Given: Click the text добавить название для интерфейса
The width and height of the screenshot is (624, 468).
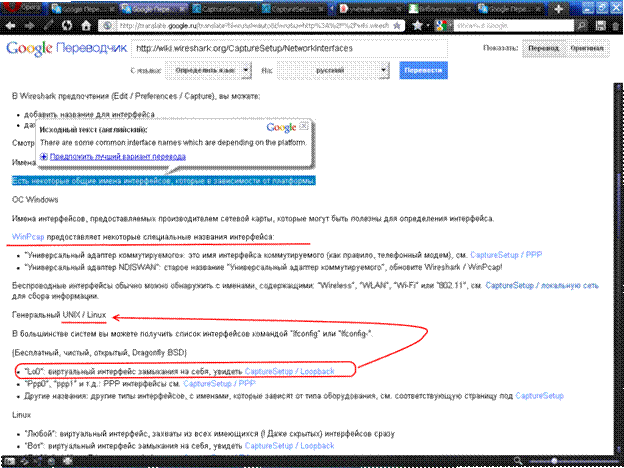Looking at the screenshot, I should coord(89,115).
